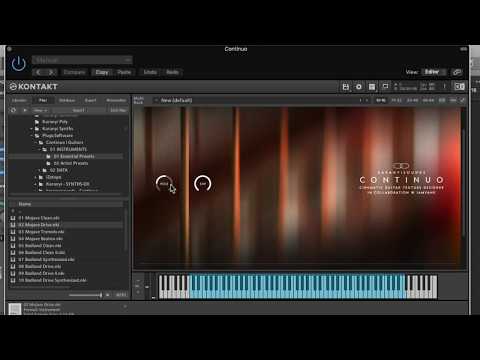Click the browser refresh icon
Image resolution: width=480 pixels, height=360 pixels.
[13, 110]
